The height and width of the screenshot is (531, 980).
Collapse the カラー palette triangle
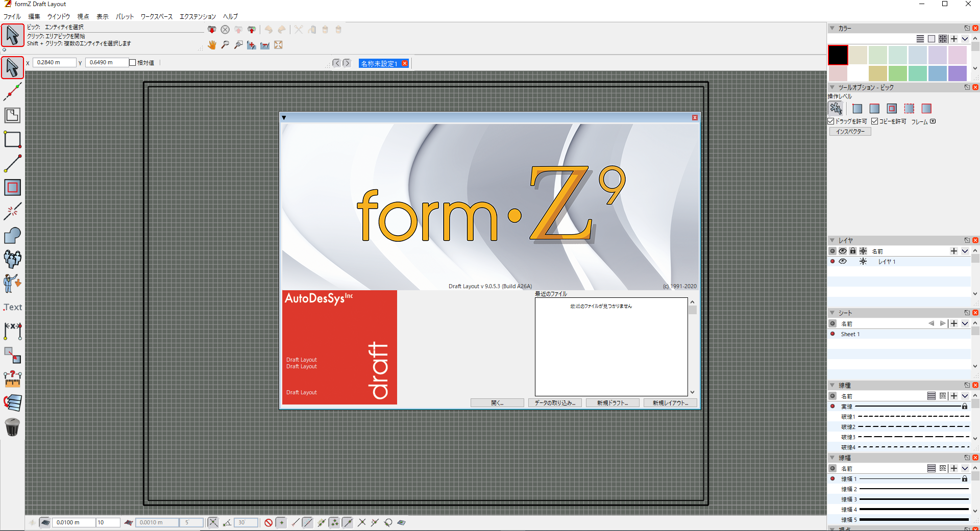(x=832, y=28)
